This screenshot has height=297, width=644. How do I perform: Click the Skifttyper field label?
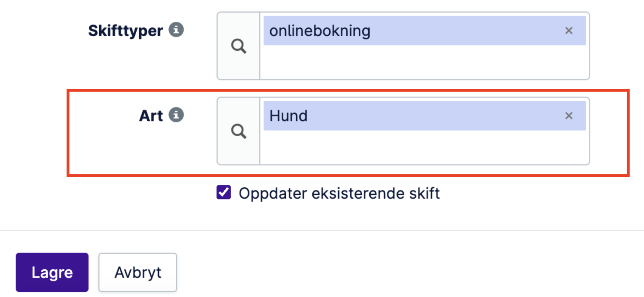125,30
